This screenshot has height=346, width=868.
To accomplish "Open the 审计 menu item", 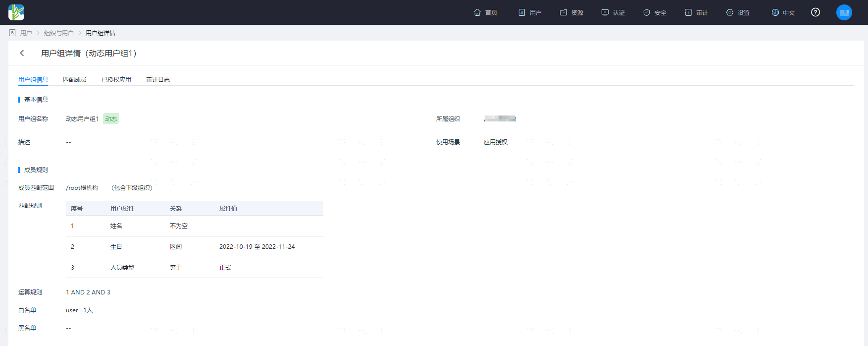I will [696, 12].
